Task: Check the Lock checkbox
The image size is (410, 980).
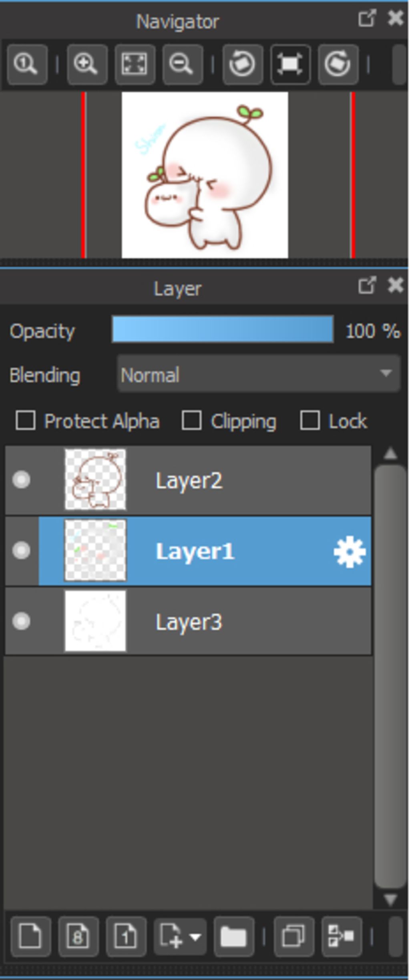Action: [310, 420]
